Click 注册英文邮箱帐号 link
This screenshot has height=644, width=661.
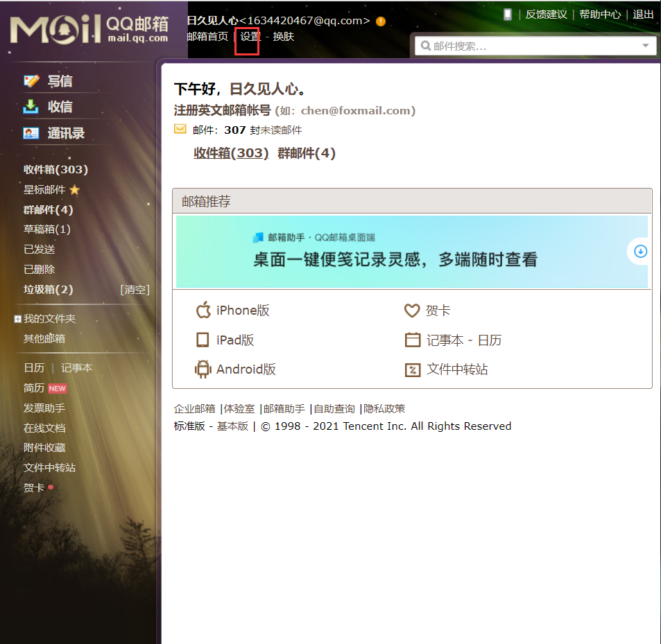tap(222, 110)
